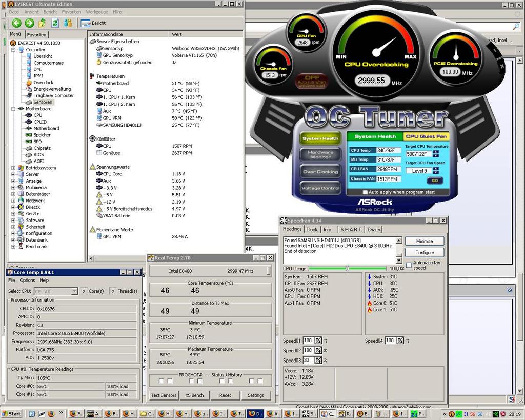Open the Bericht report icon in toolbar
The height and width of the screenshot is (420, 525).
pos(86,23)
